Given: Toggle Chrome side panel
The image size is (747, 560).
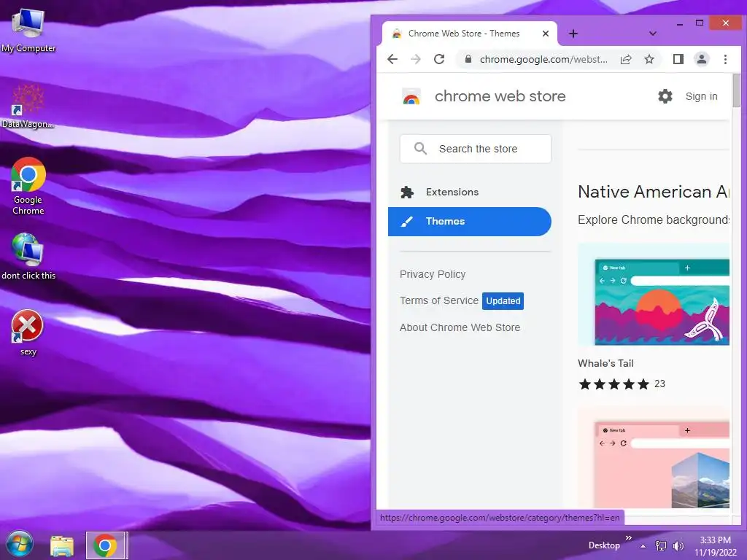Looking at the screenshot, I should 678,59.
